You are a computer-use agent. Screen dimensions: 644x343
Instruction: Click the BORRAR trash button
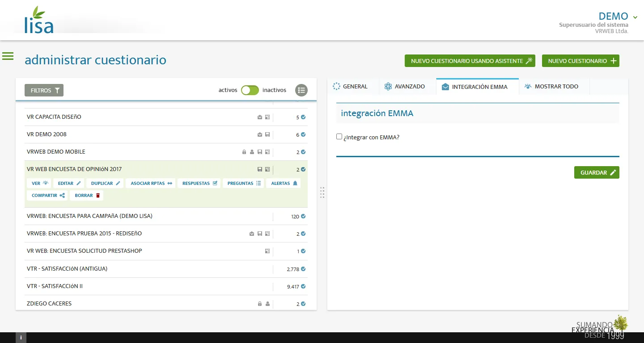[x=87, y=196]
